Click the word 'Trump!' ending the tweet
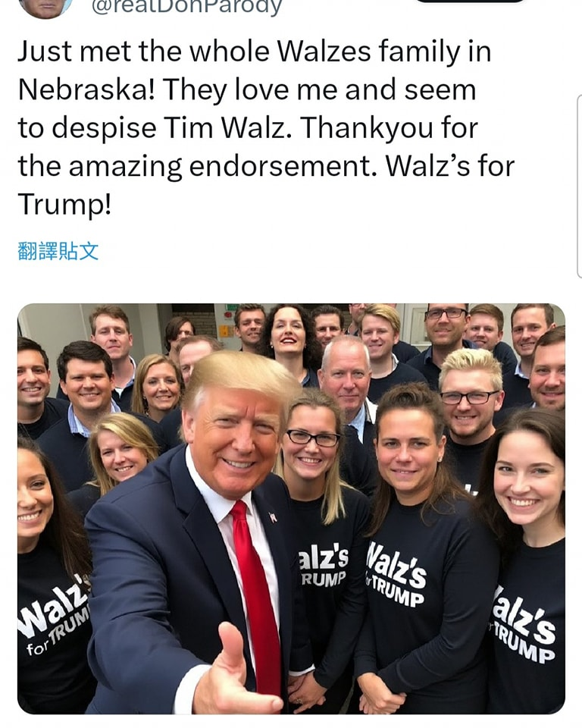 pyautogui.click(x=64, y=204)
